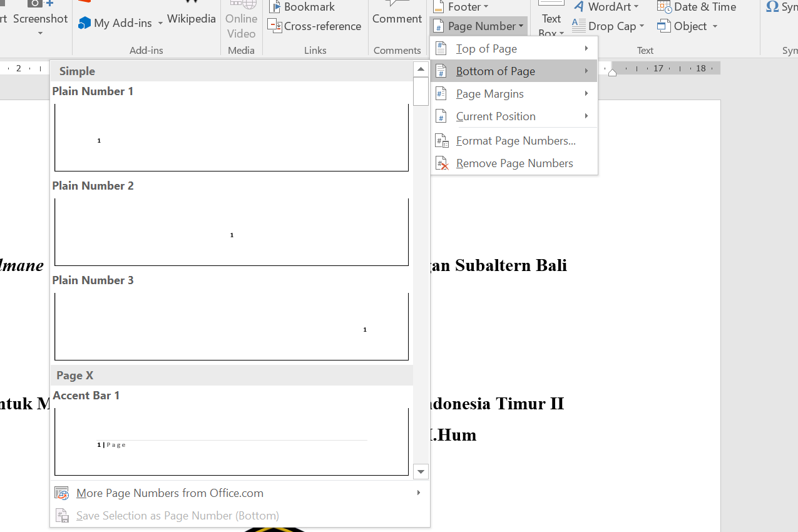Open My Add-ins icon
The width and height of the screenshot is (798, 532).
(x=84, y=23)
